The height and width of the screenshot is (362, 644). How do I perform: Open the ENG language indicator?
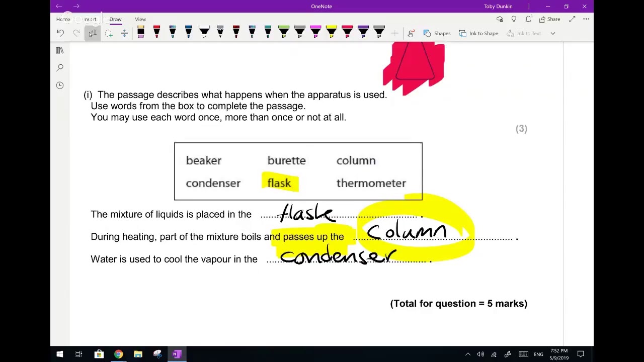538,354
